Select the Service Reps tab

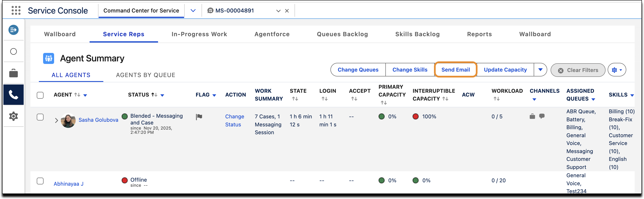pyautogui.click(x=124, y=34)
